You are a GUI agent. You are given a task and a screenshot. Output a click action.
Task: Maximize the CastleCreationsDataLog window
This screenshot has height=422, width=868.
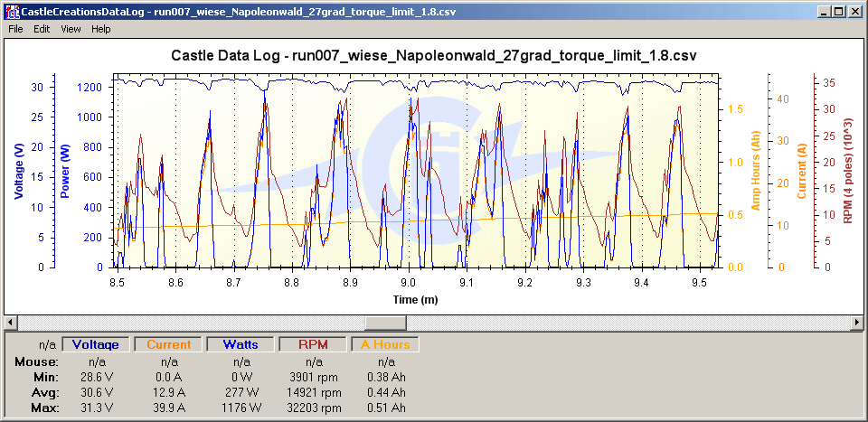coord(840,11)
